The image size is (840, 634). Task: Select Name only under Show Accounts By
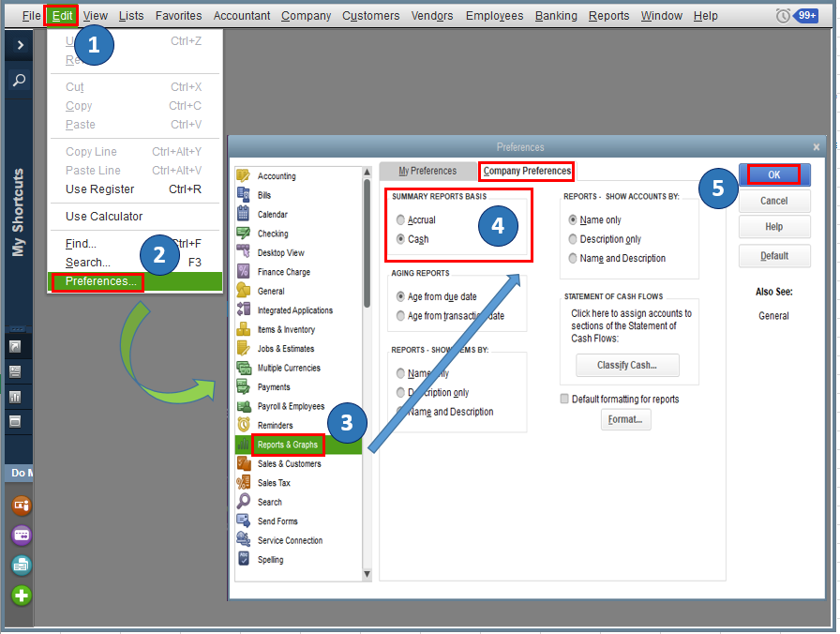594,219
